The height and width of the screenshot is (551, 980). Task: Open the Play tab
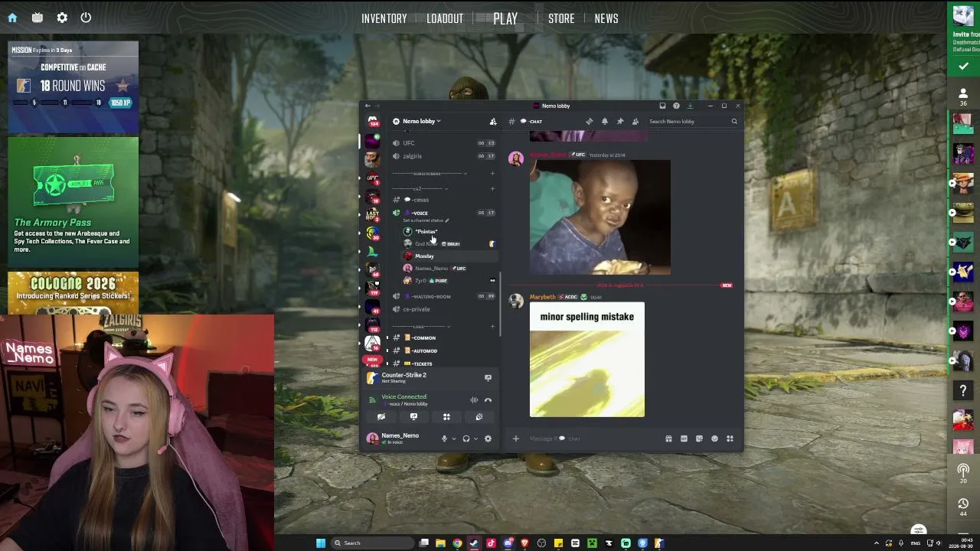click(x=505, y=18)
